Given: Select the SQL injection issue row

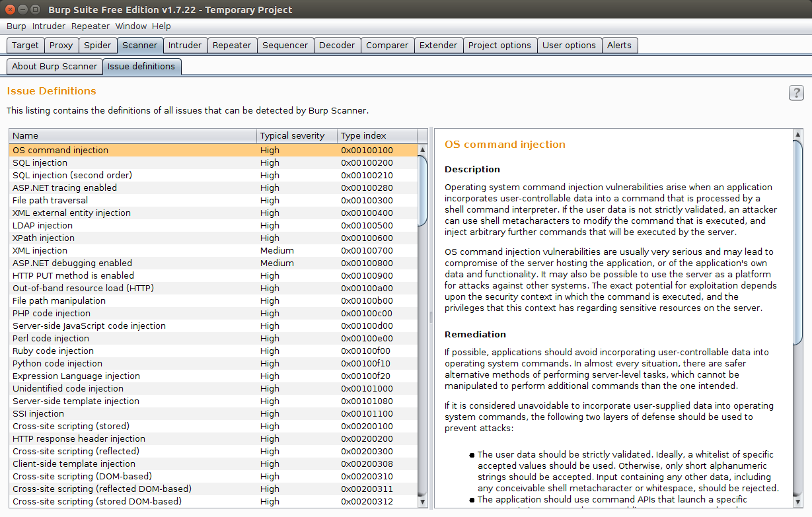Looking at the screenshot, I should click(132, 162).
